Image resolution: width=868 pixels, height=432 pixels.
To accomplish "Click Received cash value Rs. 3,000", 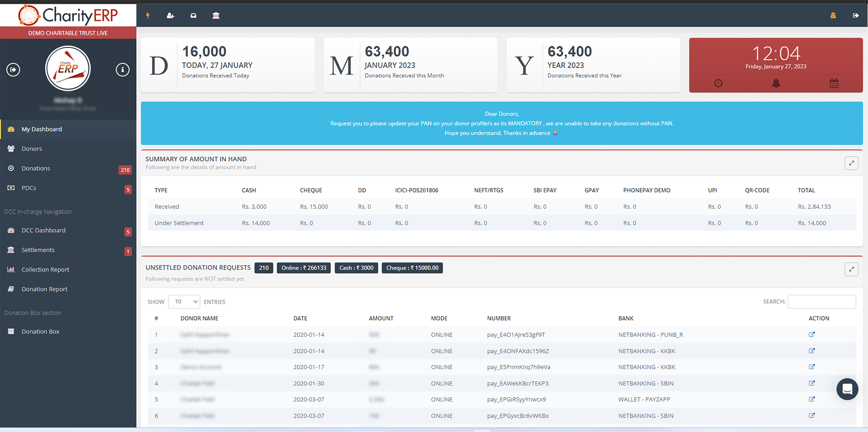I will 254,207.
